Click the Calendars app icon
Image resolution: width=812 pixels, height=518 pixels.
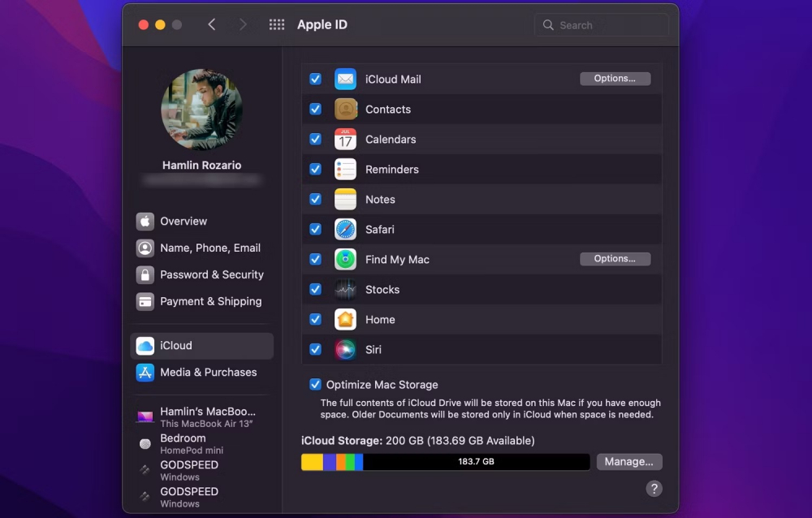click(345, 140)
